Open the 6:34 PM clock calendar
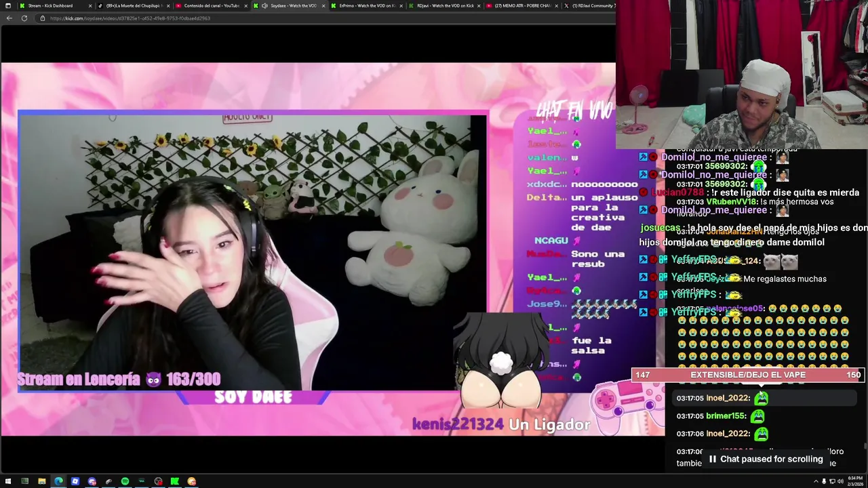This screenshot has width=868, height=488. (x=855, y=481)
